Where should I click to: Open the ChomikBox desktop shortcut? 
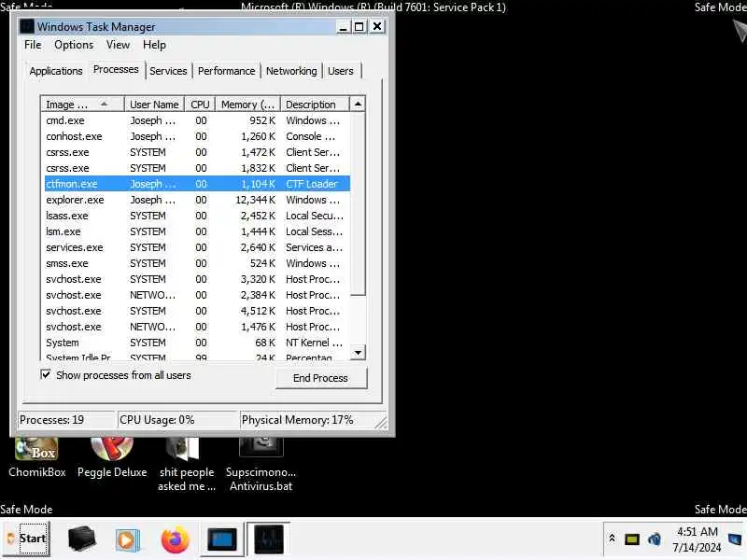(x=36, y=456)
